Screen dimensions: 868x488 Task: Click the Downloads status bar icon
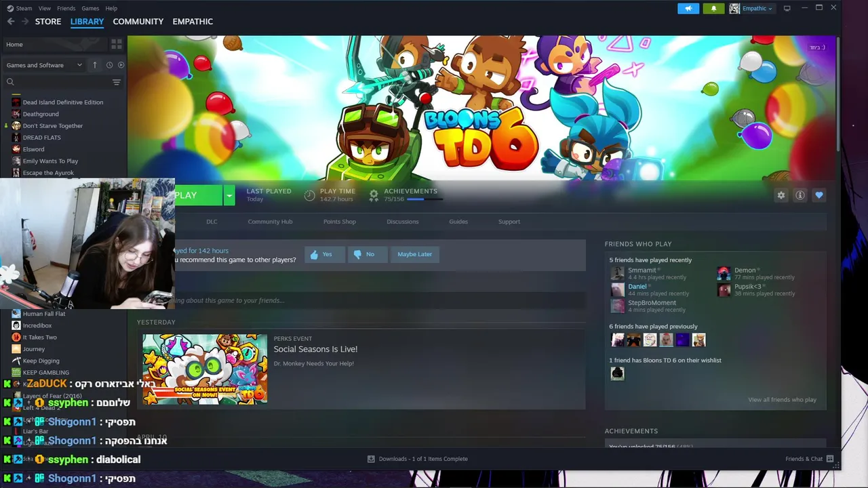pyautogui.click(x=371, y=459)
